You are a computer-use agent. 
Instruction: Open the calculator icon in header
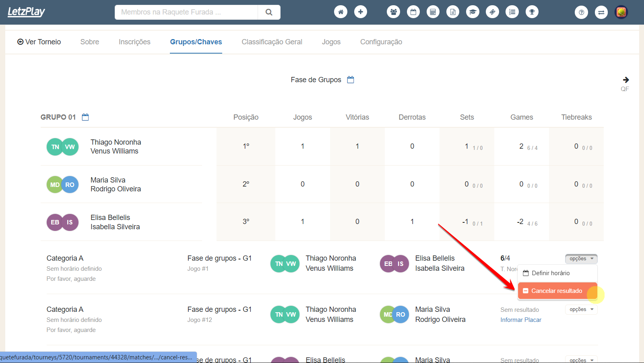[x=433, y=12]
